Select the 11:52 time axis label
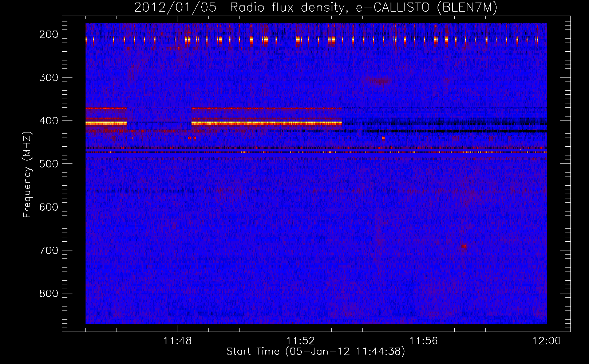The height and width of the screenshot is (364, 589). [301, 341]
